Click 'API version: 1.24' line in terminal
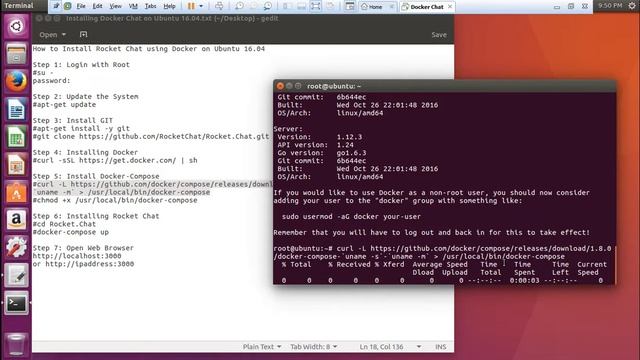640x360 pixels. coord(316,144)
